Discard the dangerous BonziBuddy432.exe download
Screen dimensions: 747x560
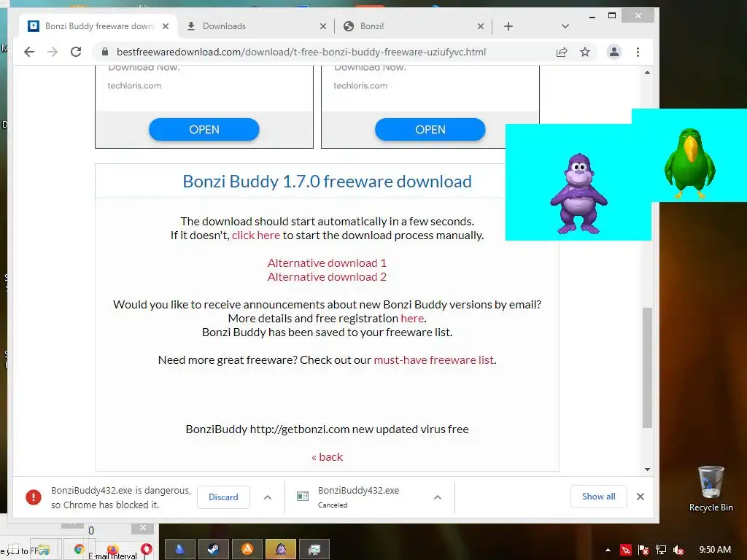pos(223,497)
